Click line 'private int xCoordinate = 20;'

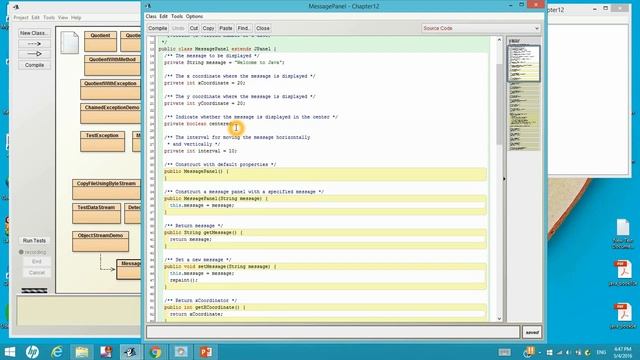click(x=204, y=83)
